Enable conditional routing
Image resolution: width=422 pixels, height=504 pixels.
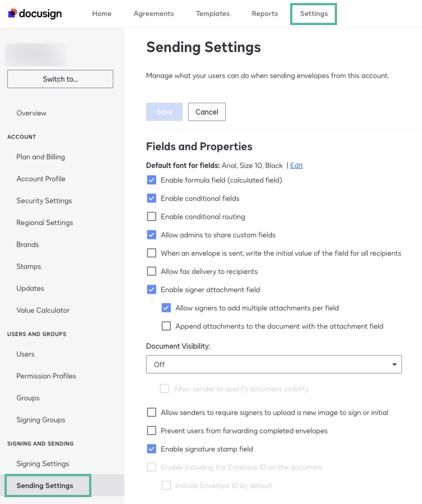pyautogui.click(x=151, y=216)
